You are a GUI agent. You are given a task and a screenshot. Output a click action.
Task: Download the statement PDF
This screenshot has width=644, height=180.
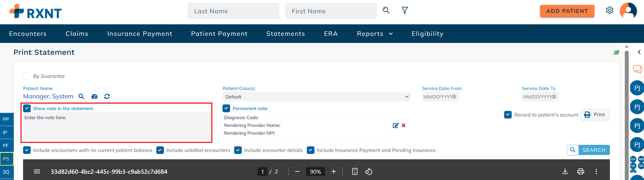pos(565,171)
